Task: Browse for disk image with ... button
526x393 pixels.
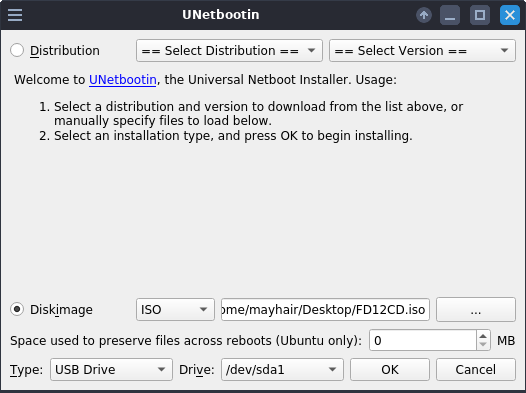Action: (x=476, y=310)
